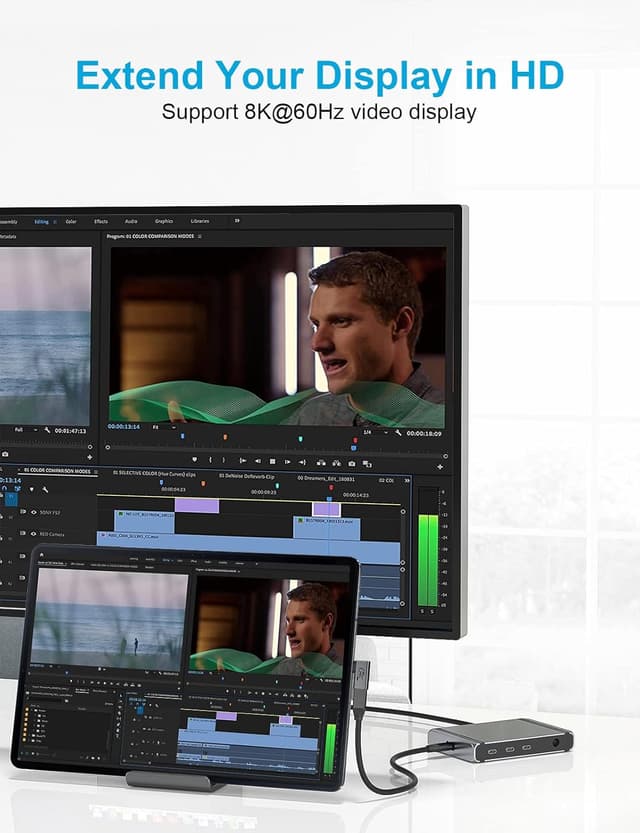Image resolution: width=640 pixels, height=833 pixels.
Task: Open the Program monitor button editor plus icon
Action: click(x=439, y=466)
